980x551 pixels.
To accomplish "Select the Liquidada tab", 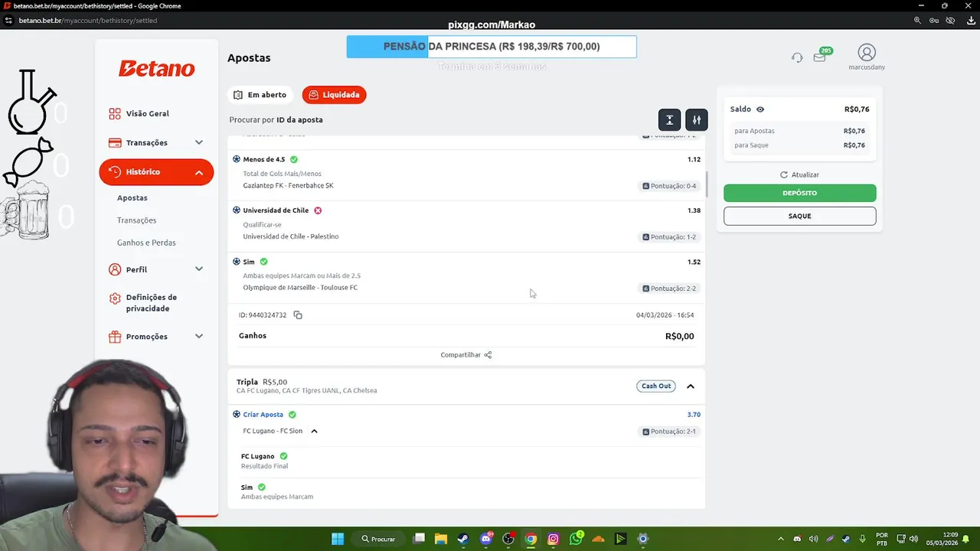I will pyautogui.click(x=334, y=95).
